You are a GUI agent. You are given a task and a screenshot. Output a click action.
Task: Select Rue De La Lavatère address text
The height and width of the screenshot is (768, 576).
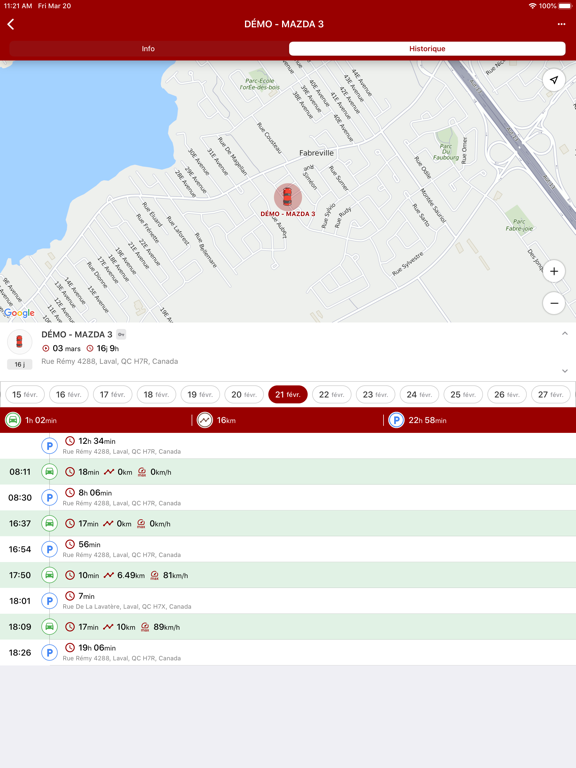[127, 606]
